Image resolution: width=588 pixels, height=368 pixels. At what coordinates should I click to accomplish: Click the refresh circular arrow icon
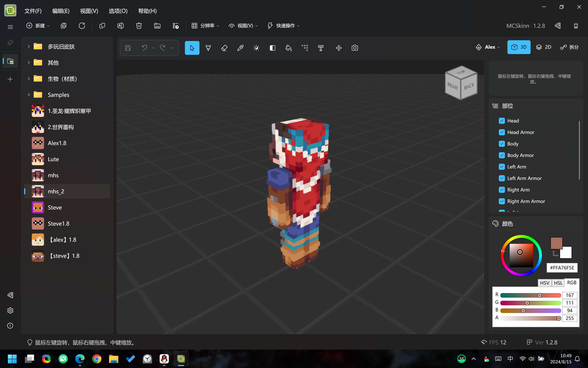(x=82, y=26)
